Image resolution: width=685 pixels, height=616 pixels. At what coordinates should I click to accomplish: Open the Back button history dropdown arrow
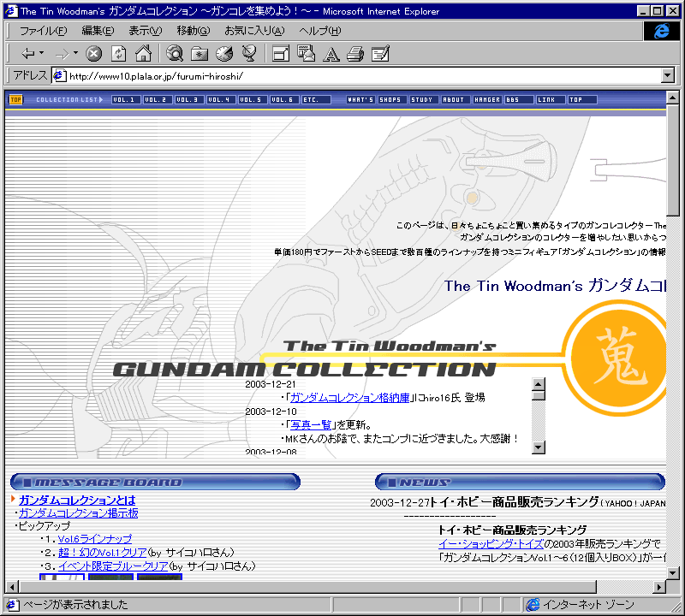41,53
